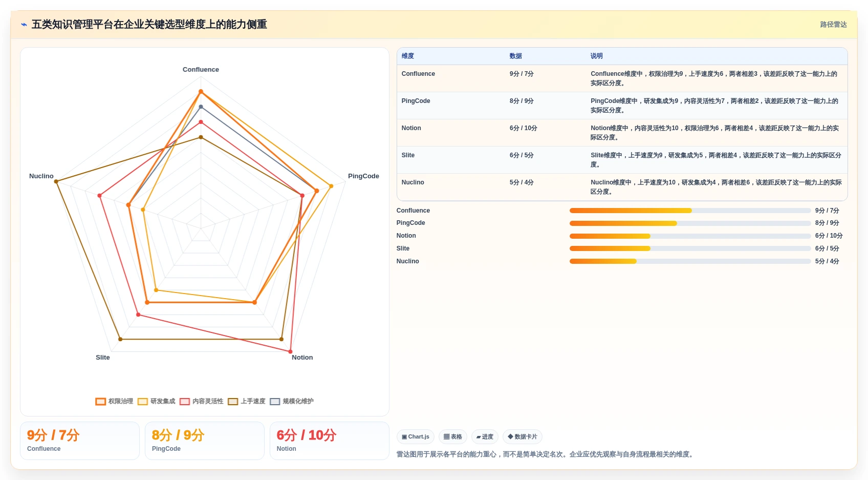
Task: Click the 进度 chip
Action: pos(485,437)
